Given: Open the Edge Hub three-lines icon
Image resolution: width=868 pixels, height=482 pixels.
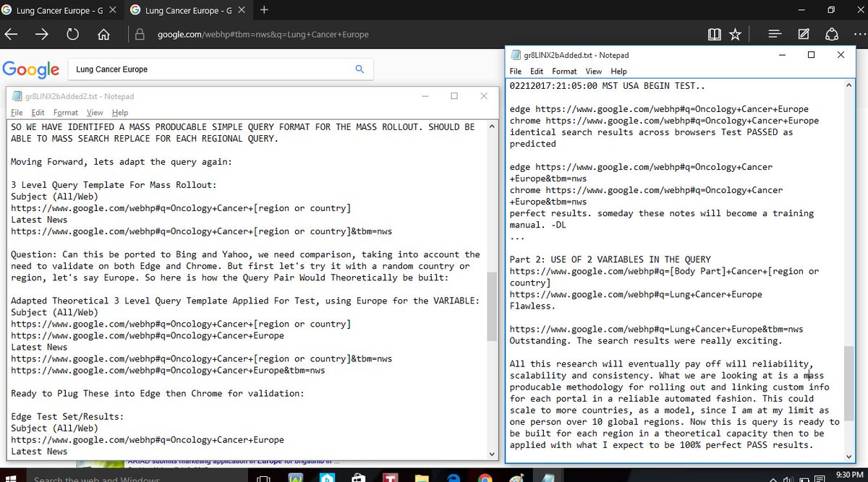Looking at the screenshot, I should 775,34.
